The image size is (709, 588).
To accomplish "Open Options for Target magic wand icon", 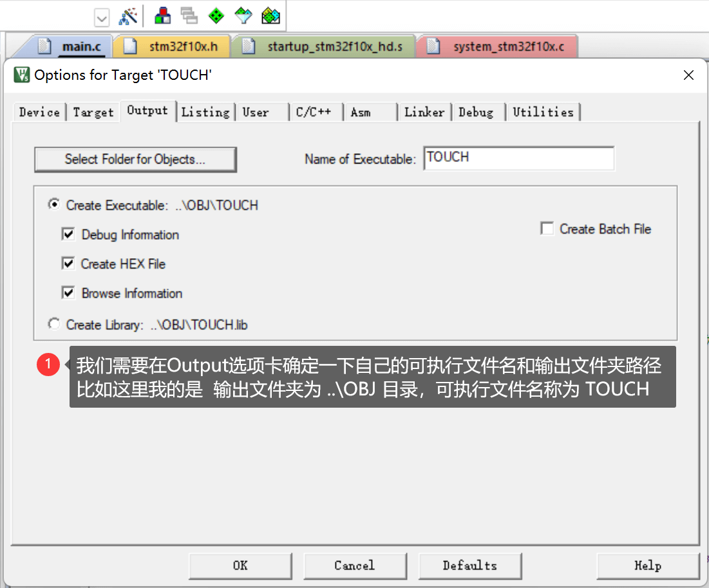I will 129,16.
